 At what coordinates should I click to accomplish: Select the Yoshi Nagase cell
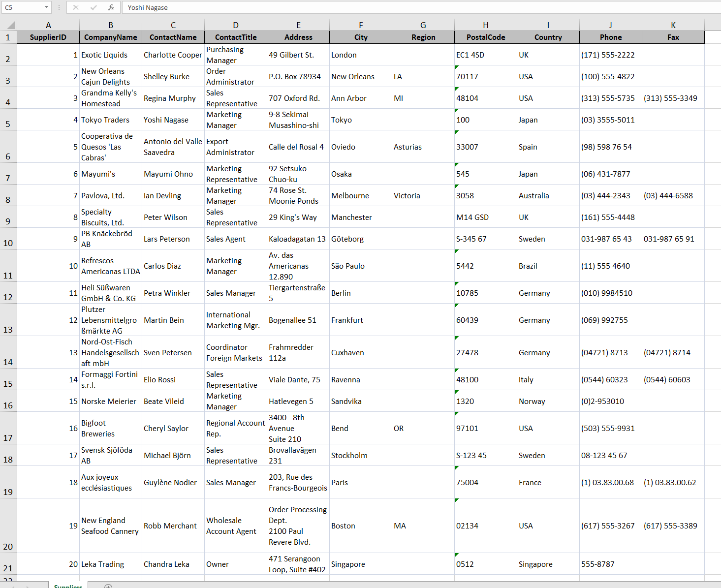[173, 120]
